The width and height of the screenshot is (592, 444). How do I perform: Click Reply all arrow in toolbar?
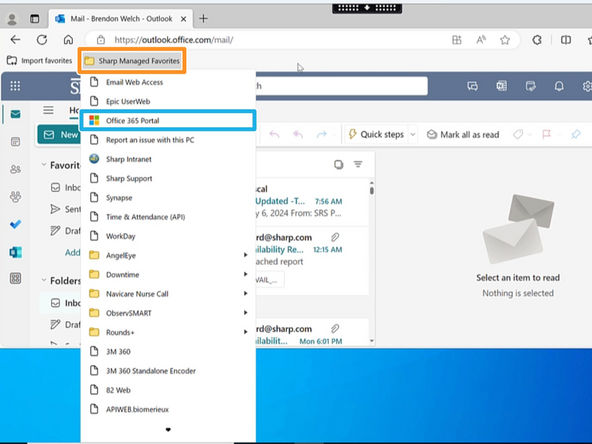pyautogui.click(x=298, y=134)
